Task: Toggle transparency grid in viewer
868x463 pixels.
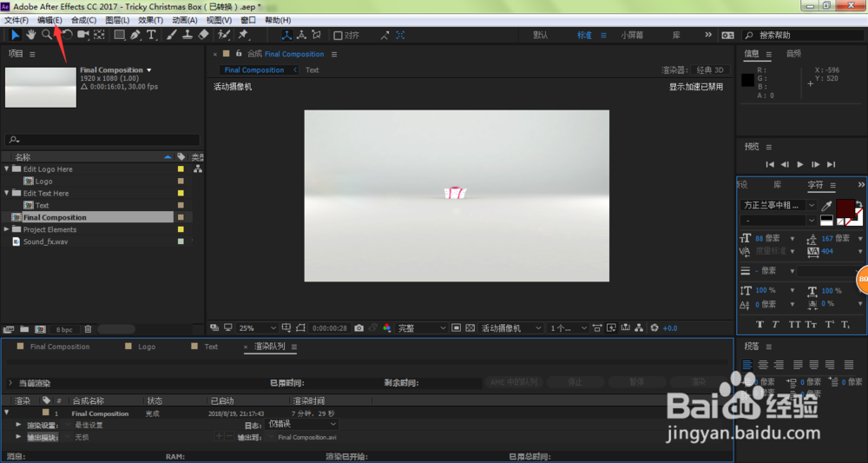Action: pos(470,327)
